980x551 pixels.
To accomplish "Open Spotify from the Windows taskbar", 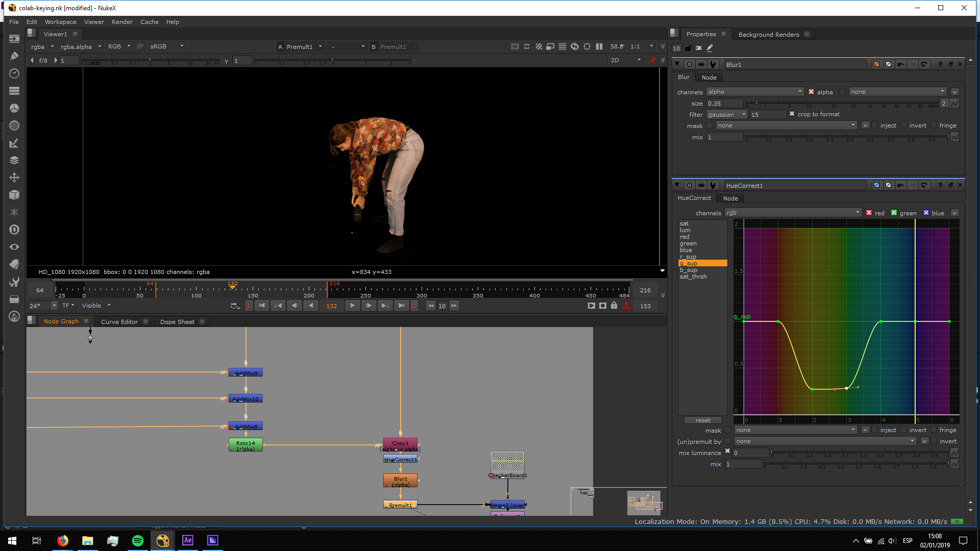I will pyautogui.click(x=138, y=541).
